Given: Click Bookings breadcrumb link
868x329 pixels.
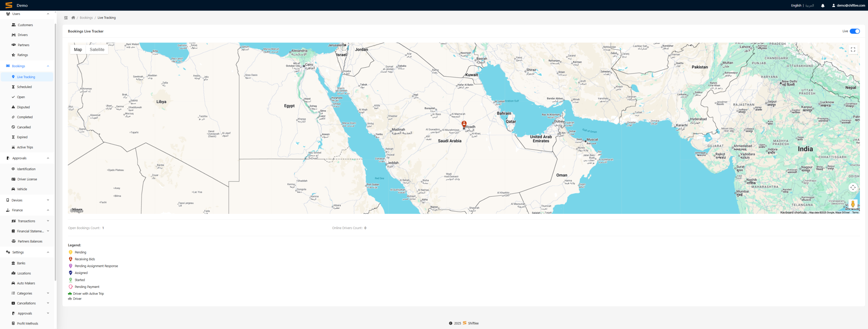Looking at the screenshot, I should point(86,18).
